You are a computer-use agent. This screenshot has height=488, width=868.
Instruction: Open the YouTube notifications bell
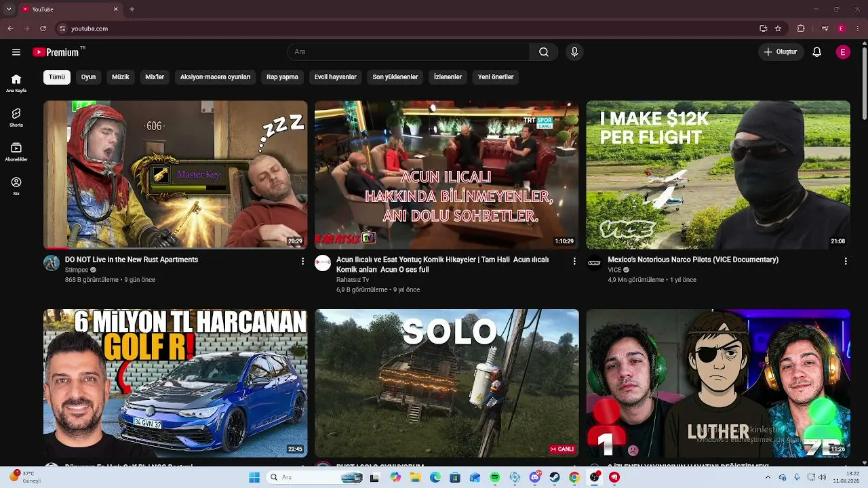point(817,52)
